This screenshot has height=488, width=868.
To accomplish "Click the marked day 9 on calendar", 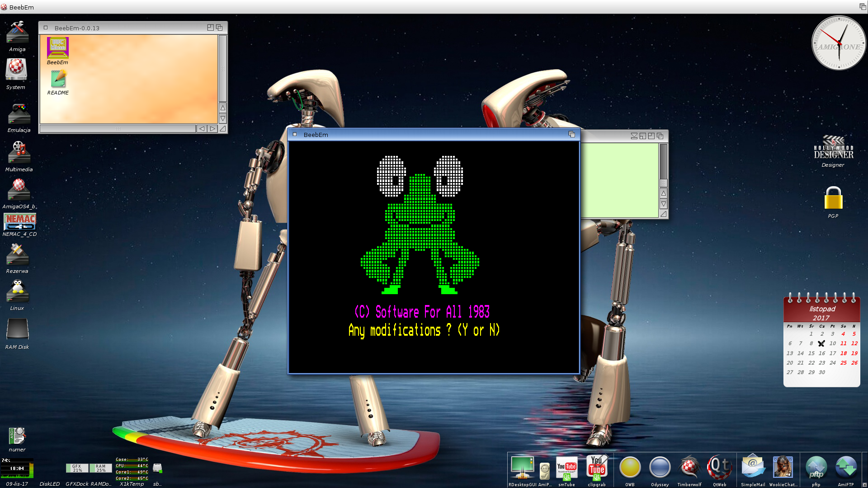I will pos(821,343).
